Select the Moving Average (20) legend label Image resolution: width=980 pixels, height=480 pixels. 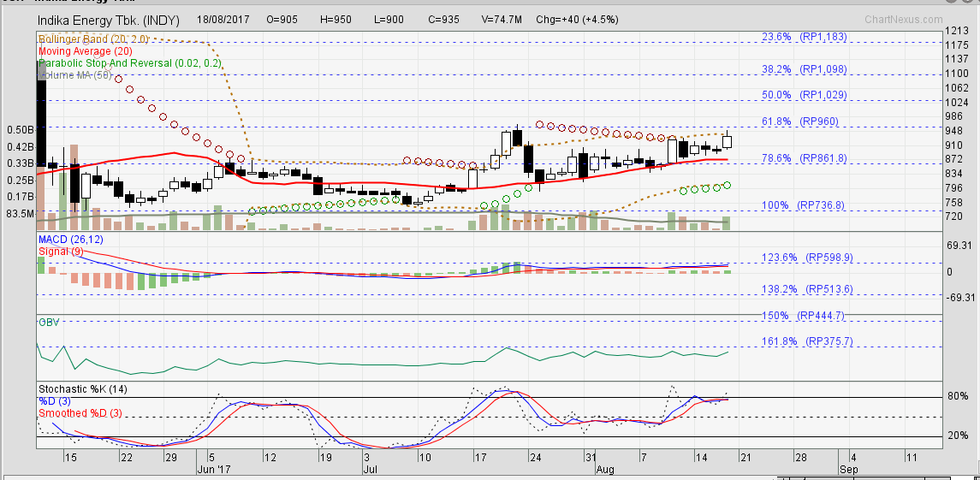click(x=84, y=50)
